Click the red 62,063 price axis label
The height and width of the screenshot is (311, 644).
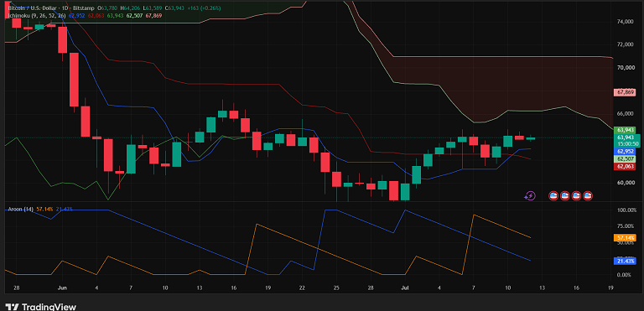click(624, 166)
